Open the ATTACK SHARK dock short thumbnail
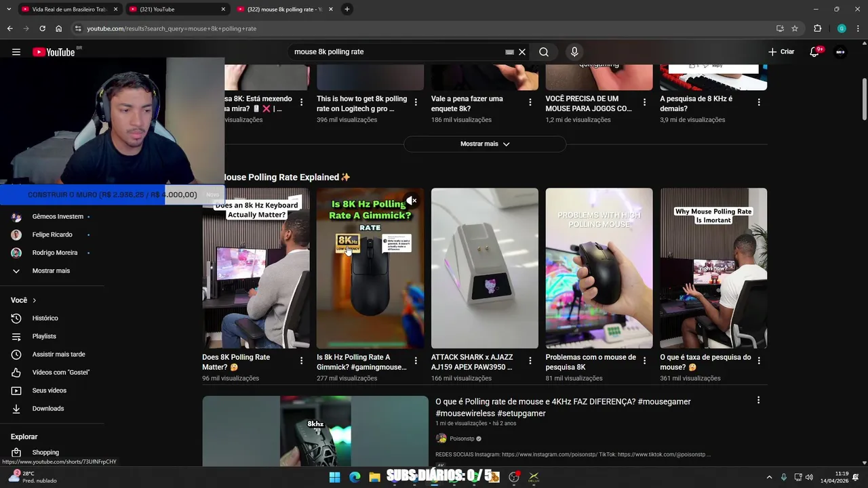This screenshot has height=488, width=868. tap(485, 268)
